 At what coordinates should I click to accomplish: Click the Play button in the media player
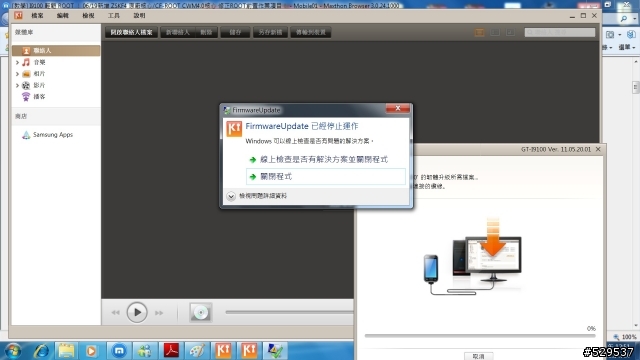click(x=137, y=313)
